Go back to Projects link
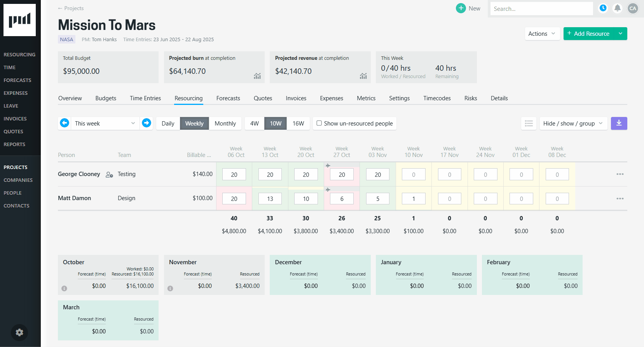 tap(71, 8)
